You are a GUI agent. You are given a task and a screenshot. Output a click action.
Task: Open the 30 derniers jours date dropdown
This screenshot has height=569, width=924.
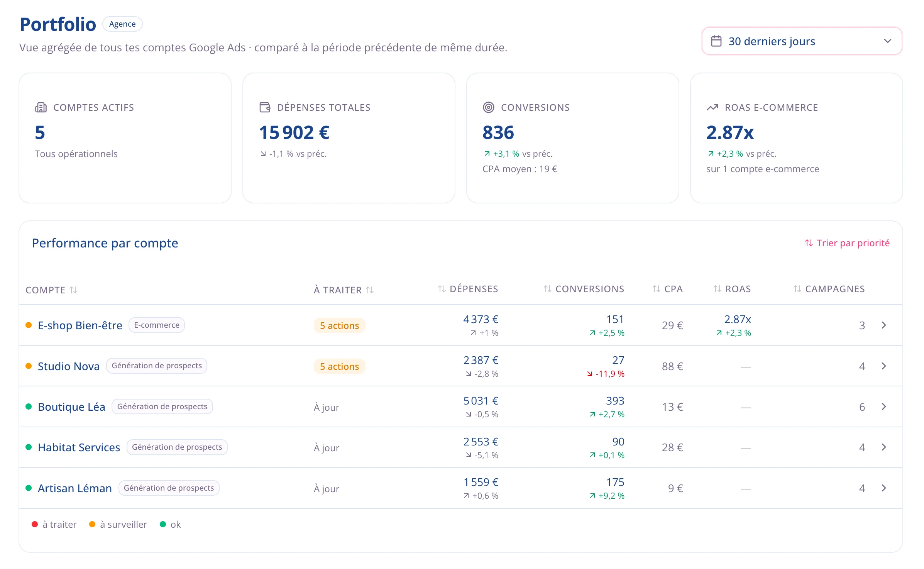tap(802, 41)
